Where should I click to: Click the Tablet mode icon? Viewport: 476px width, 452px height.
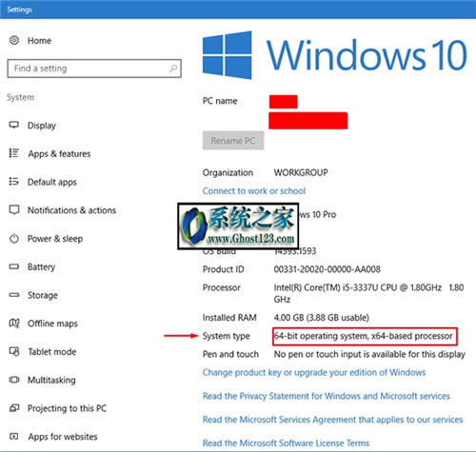coord(14,351)
